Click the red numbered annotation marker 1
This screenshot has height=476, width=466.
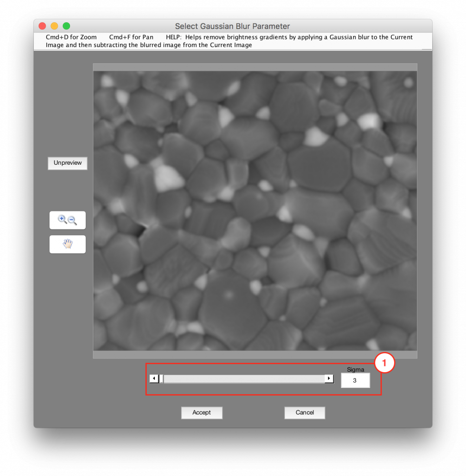point(385,364)
